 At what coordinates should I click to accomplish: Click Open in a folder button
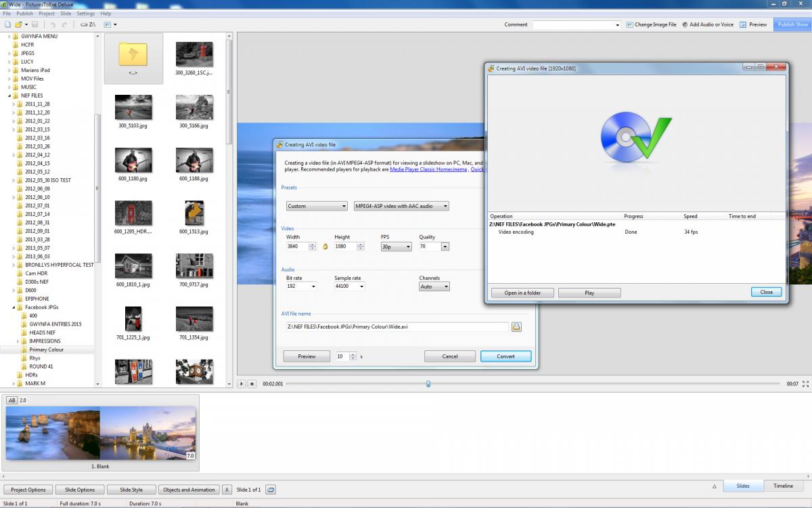(522, 293)
